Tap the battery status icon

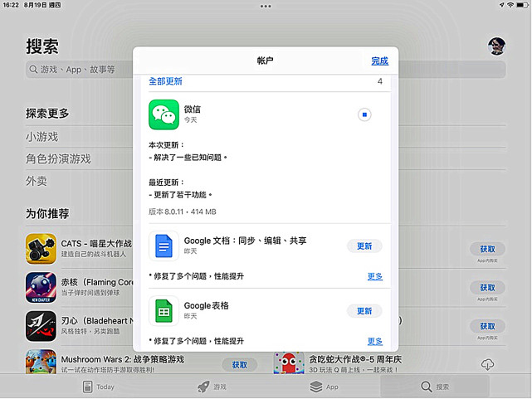(x=522, y=5)
